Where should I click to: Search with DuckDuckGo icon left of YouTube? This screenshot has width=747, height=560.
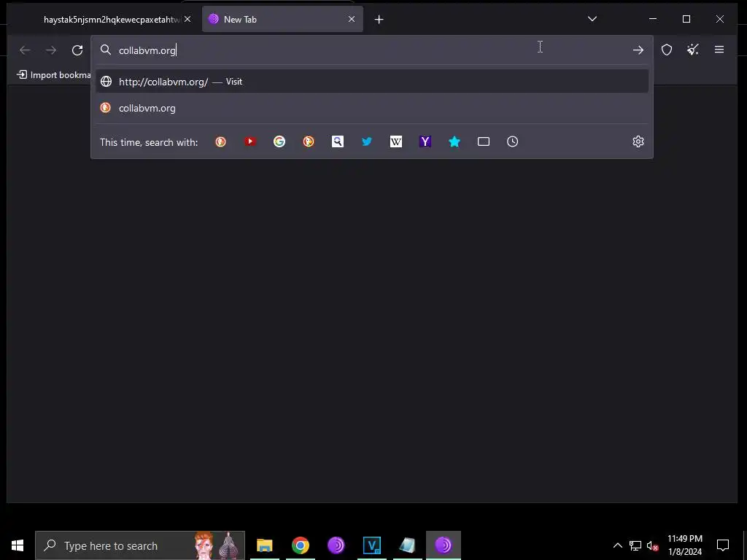[x=220, y=141]
